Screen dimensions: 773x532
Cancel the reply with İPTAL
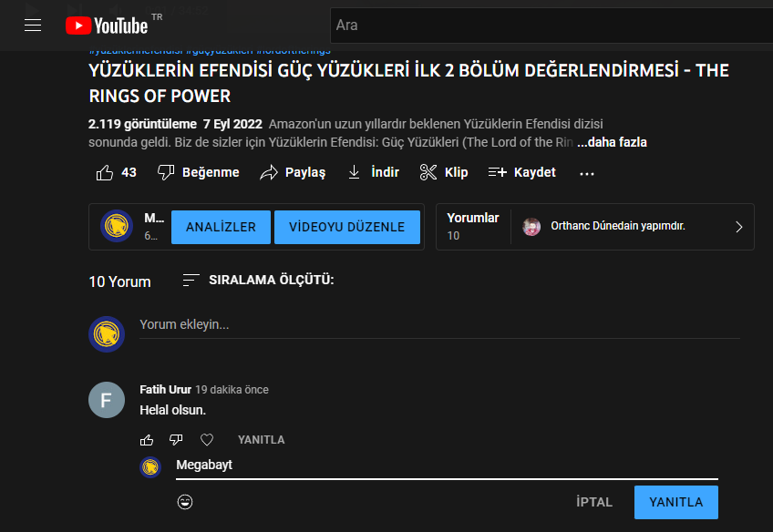pos(594,502)
